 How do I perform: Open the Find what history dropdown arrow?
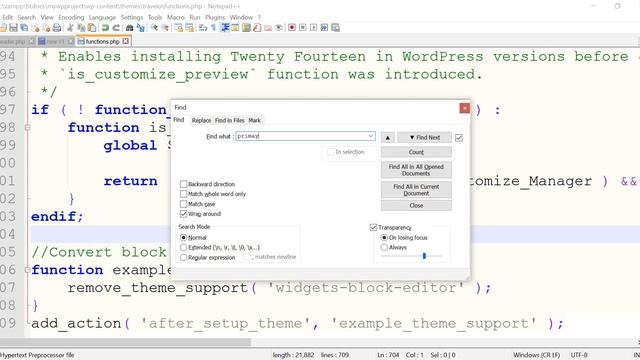[371, 136]
